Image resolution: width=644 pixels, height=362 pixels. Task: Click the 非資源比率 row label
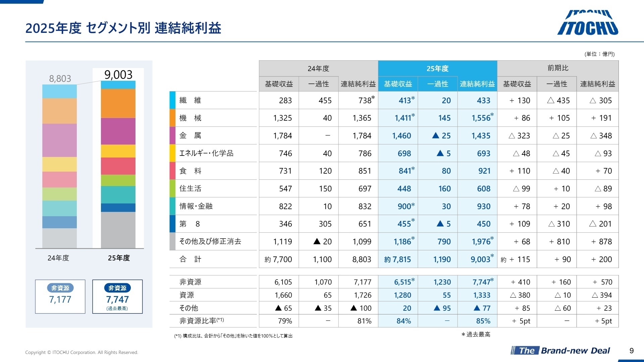point(202,321)
